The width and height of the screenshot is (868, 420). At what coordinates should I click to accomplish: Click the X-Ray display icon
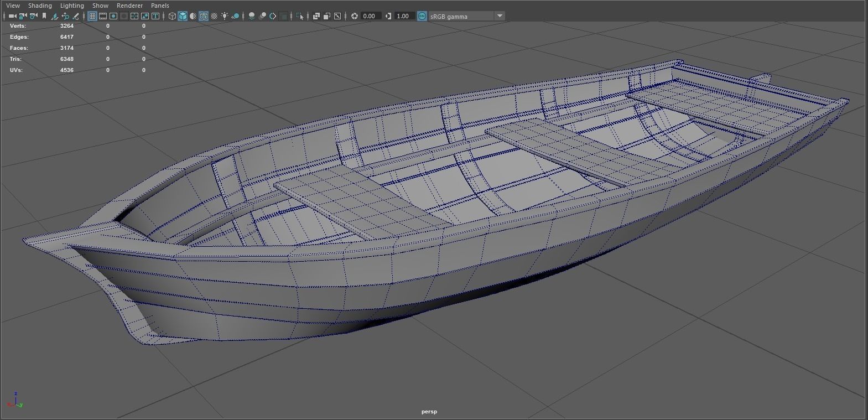point(316,16)
